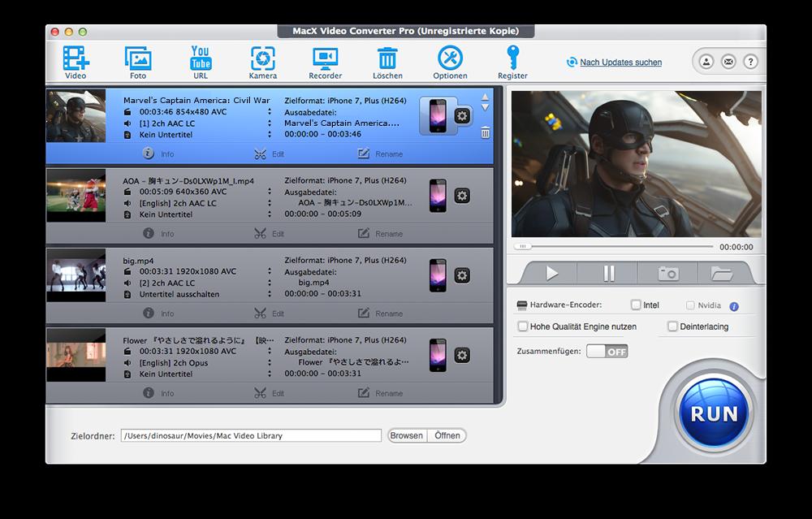Move Captain America item down in list
The width and height of the screenshot is (812, 519).
[x=486, y=107]
